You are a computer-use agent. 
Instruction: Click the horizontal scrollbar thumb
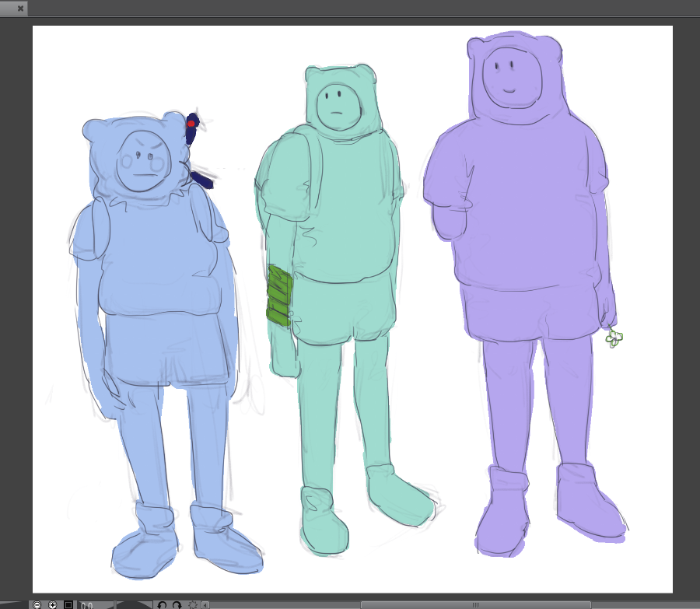[x=475, y=605]
